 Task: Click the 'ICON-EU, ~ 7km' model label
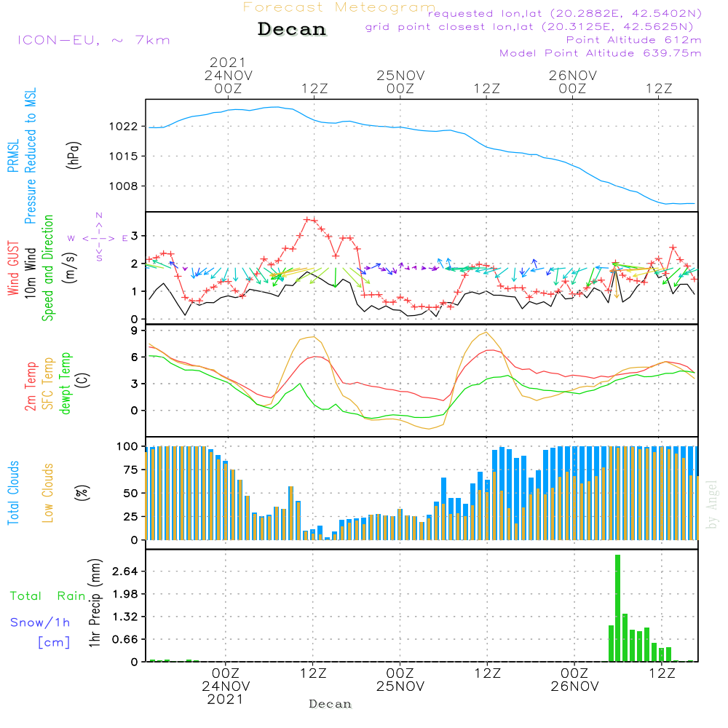pos(94,40)
